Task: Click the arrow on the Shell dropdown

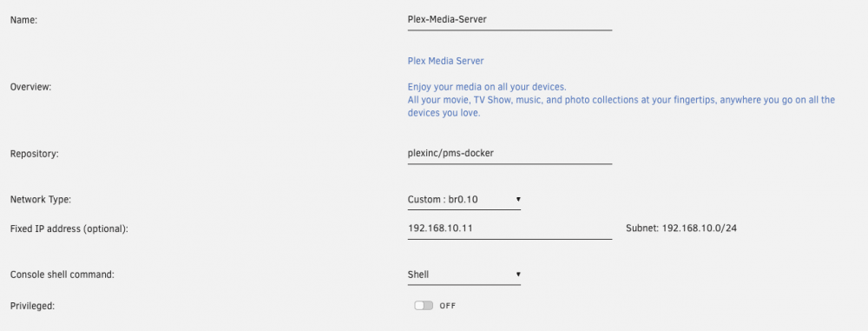Action: click(x=518, y=275)
